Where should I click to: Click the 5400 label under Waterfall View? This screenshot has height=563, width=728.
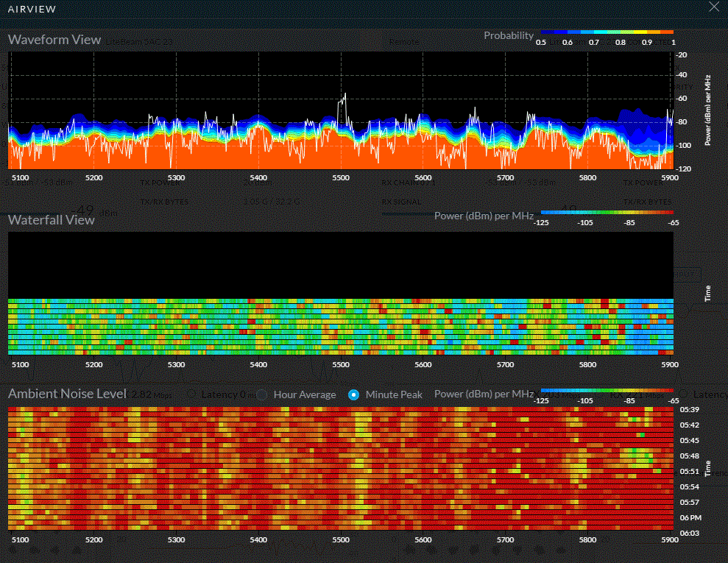(x=258, y=364)
